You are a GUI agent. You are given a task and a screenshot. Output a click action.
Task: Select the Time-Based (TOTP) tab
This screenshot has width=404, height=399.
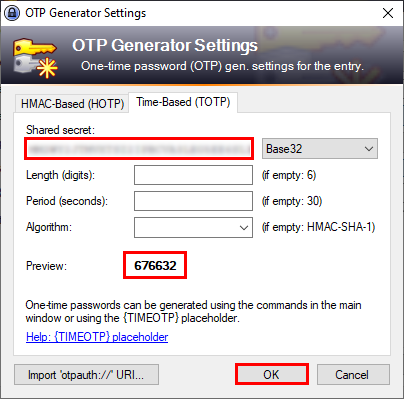[x=183, y=102]
